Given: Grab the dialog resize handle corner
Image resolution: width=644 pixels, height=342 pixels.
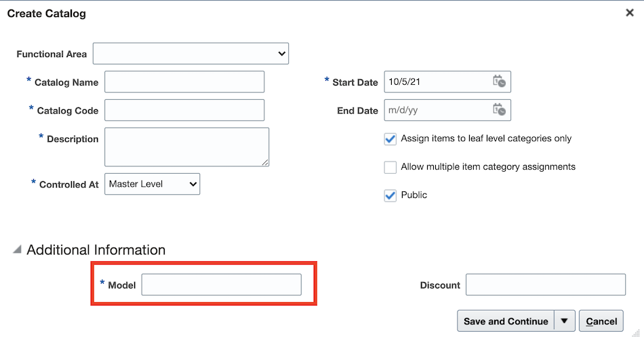Looking at the screenshot, I should (636, 333).
